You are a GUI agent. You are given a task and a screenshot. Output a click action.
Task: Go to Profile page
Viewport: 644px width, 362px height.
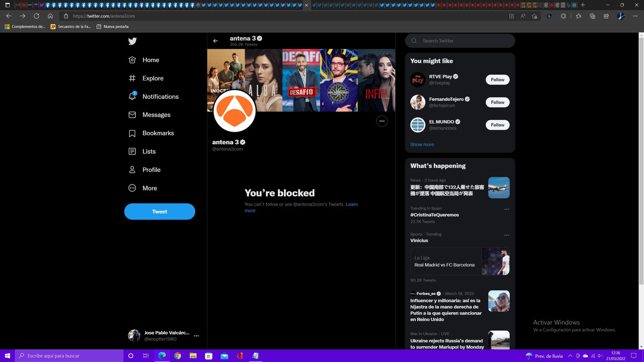(144, 170)
